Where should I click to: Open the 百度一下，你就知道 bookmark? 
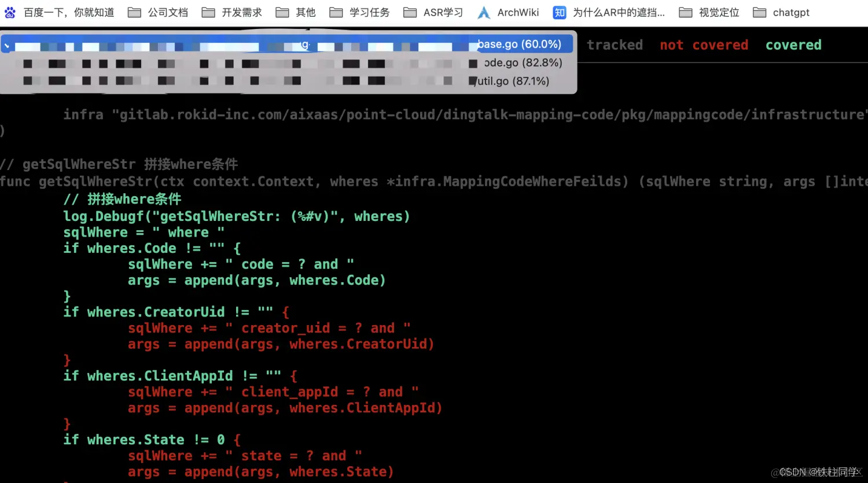pyautogui.click(x=59, y=12)
